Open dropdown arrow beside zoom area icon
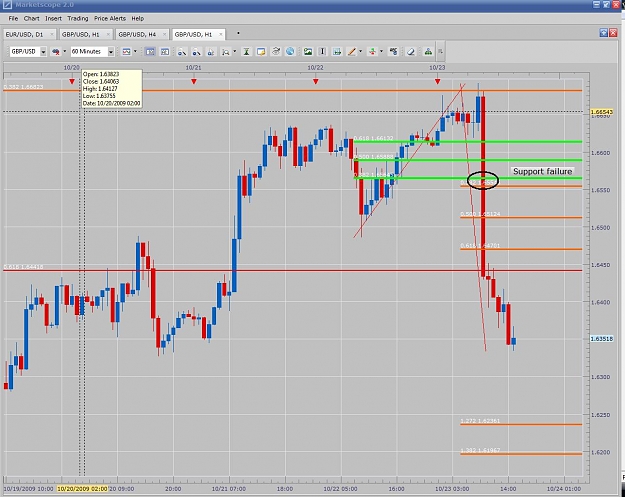The image size is (625, 497). click(x=234, y=51)
